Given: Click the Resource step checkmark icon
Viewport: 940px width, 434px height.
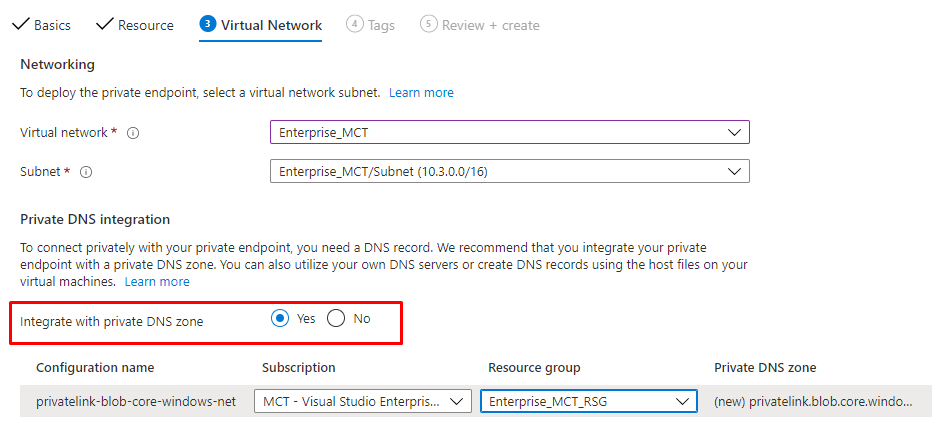Looking at the screenshot, I should pos(103,24).
